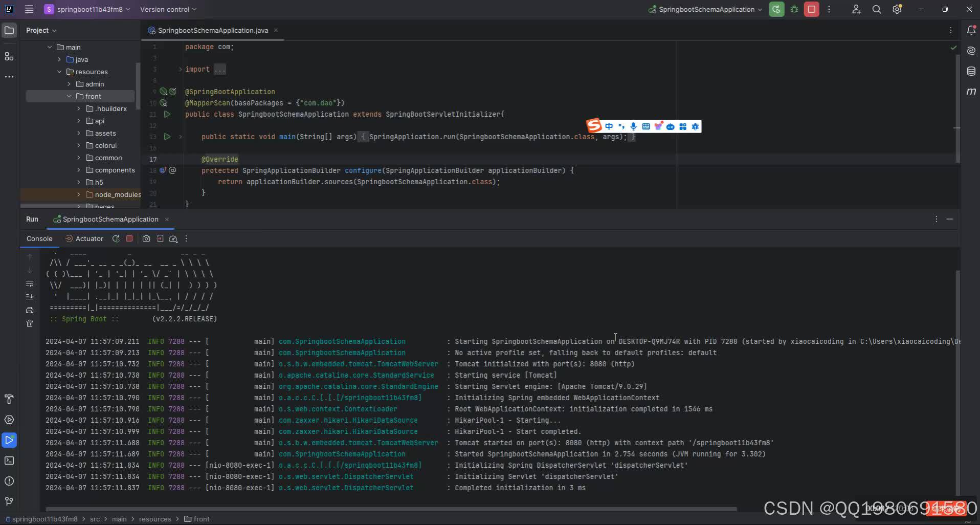Click editor vertical scrollbar
The height and width of the screenshot is (525, 980).
[957, 108]
